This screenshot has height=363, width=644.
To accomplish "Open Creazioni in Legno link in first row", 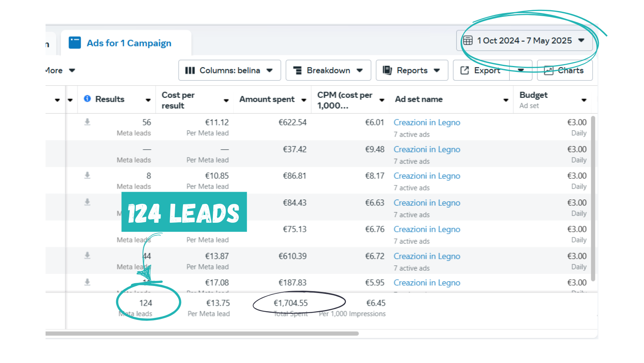I will tap(426, 123).
